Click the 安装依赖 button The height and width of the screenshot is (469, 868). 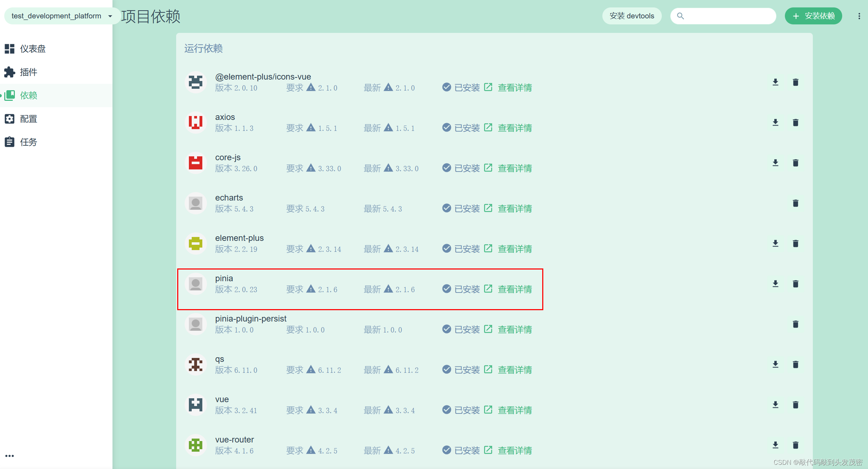pos(813,16)
